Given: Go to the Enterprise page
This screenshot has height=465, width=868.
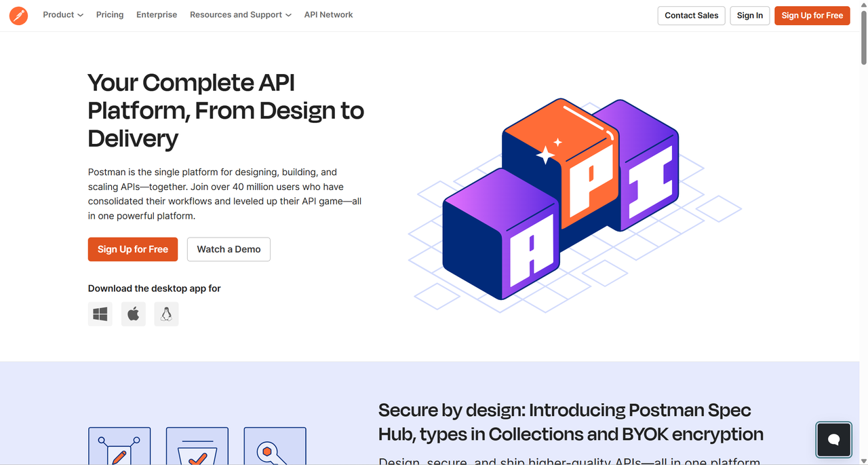Looking at the screenshot, I should coord(157,15).
